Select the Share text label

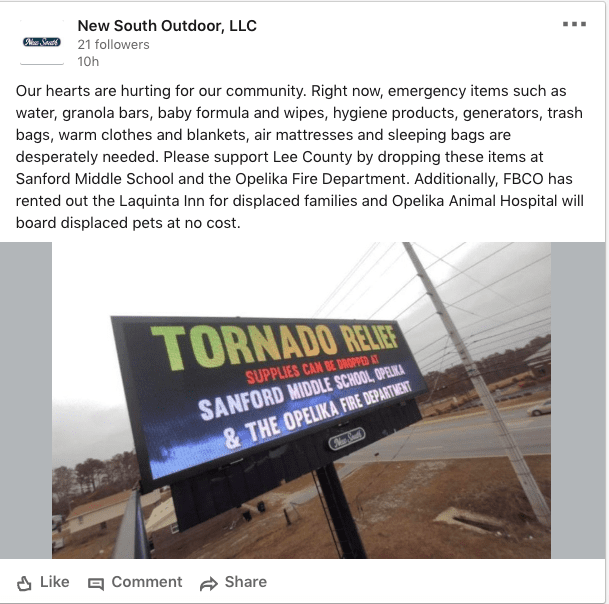tap(246, 582)
